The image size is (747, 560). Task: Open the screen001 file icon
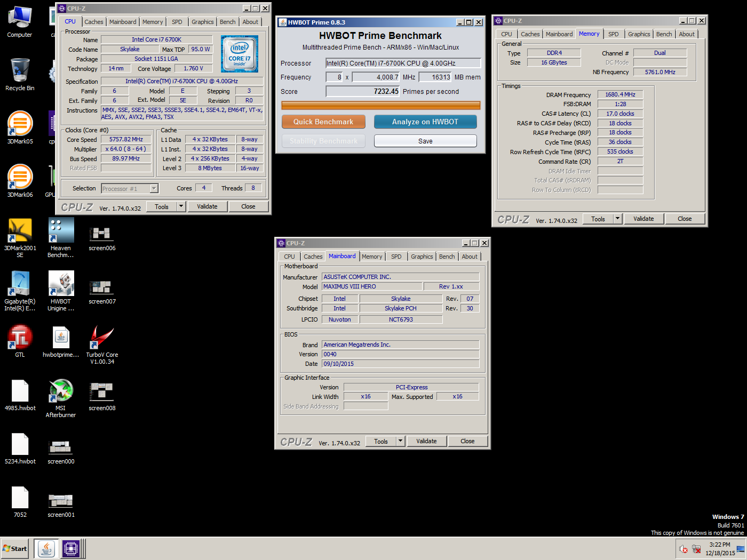pos(61,505)
